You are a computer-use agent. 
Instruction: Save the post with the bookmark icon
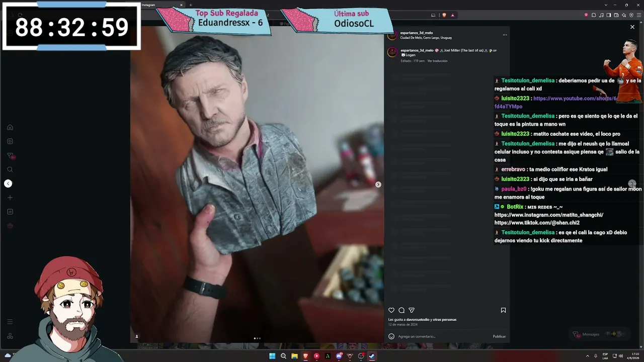point(503,310)
